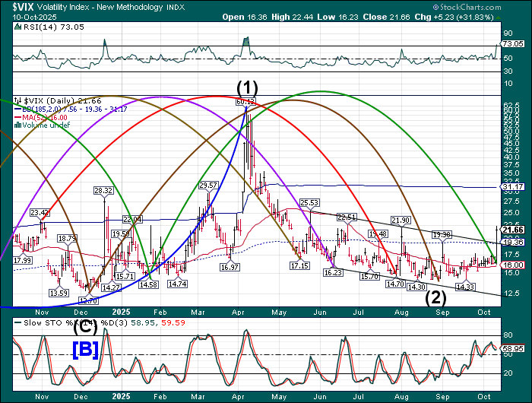The image size is (532, 403).
Task: Click the 60.13 peak price callout
Action: 245,101
